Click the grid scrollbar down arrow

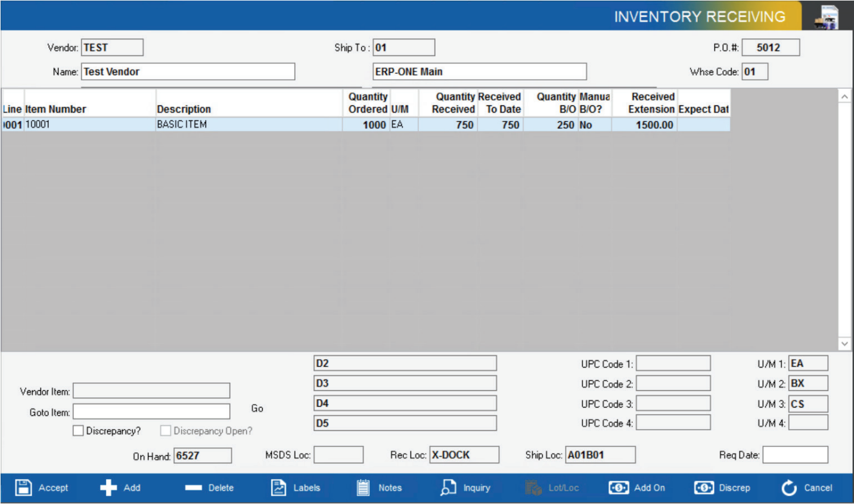[844, 343]
